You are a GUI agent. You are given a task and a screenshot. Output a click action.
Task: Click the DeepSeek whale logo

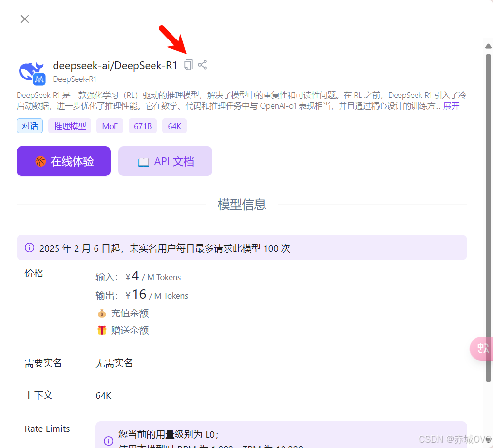pyautogui.click(x=32, y=73)
